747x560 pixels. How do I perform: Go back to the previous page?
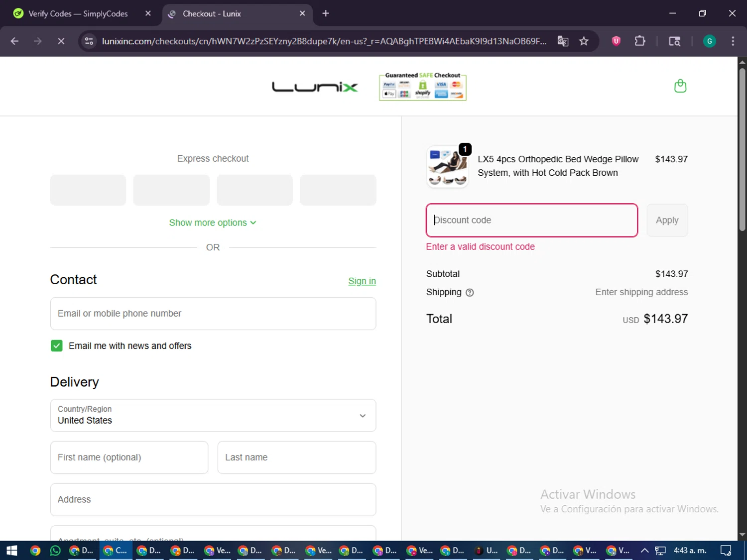[x=14, y=41]
